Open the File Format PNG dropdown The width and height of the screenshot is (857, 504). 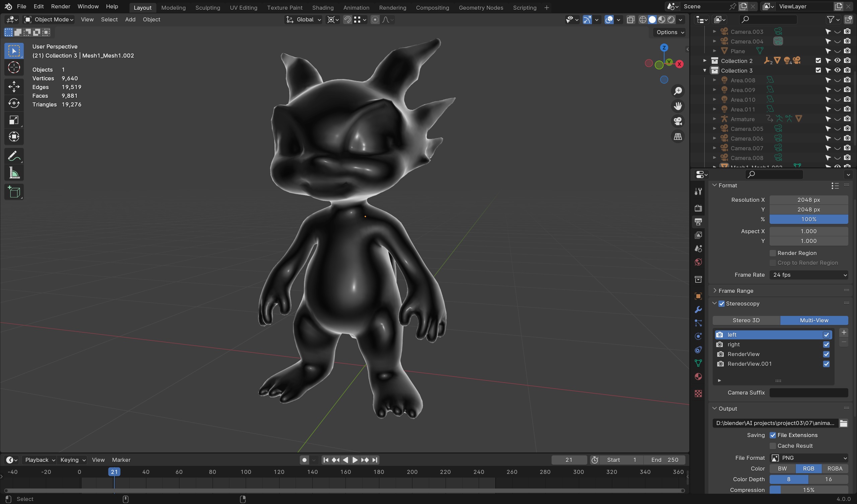(x=809, y=458)
